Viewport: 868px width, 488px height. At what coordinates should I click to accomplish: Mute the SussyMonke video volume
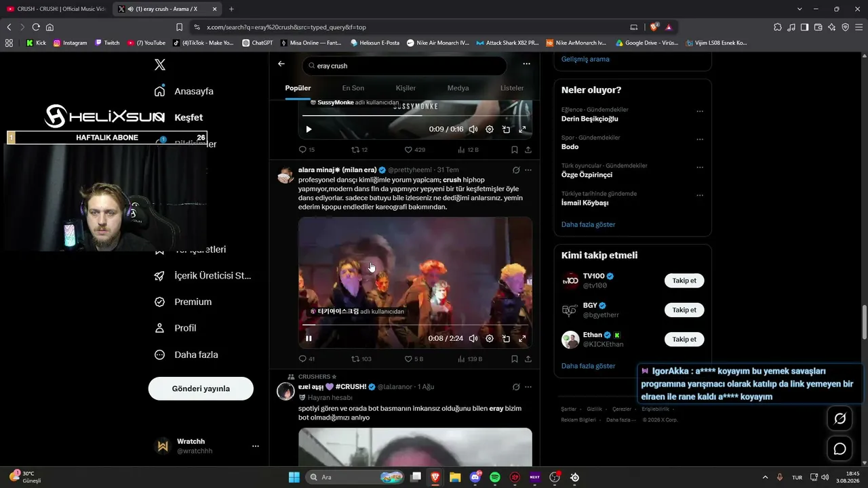[473, 129]
